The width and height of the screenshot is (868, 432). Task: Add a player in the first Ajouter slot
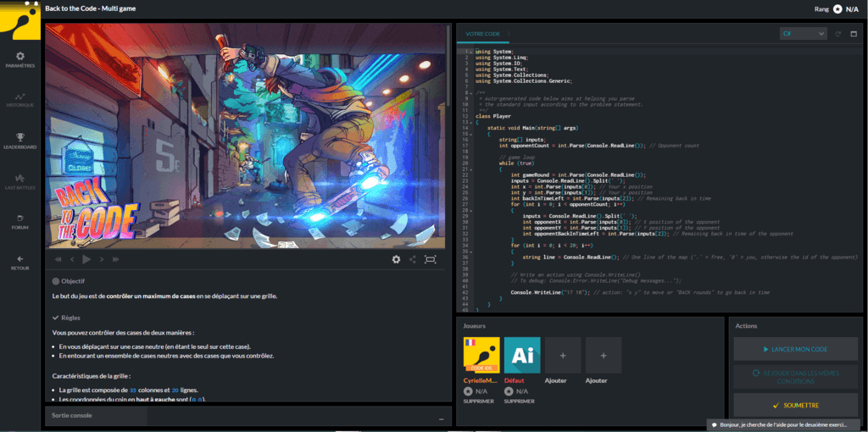coord(563,355)
